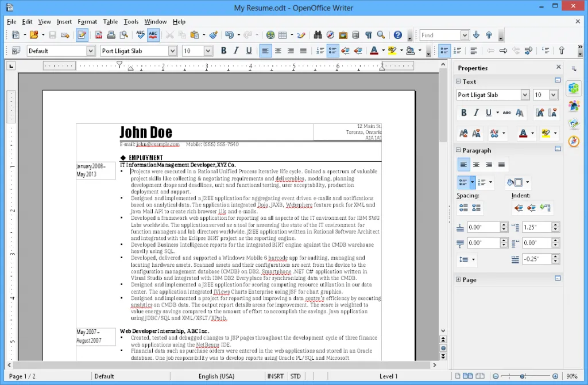
Task: Enable AutoSpellcheck from the toolbar
Action: 154,34
